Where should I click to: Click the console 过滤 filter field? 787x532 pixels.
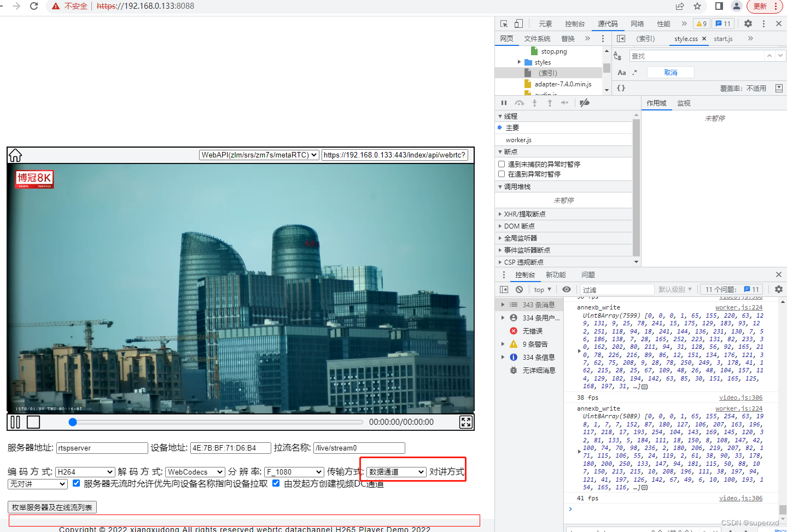(617, 289)
